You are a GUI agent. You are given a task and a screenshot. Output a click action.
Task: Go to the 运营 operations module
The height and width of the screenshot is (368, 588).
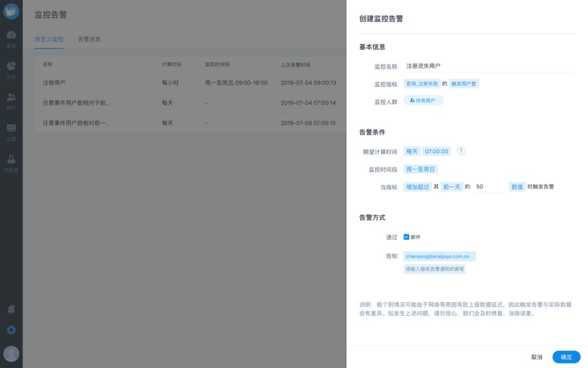[x=11, y=131]
